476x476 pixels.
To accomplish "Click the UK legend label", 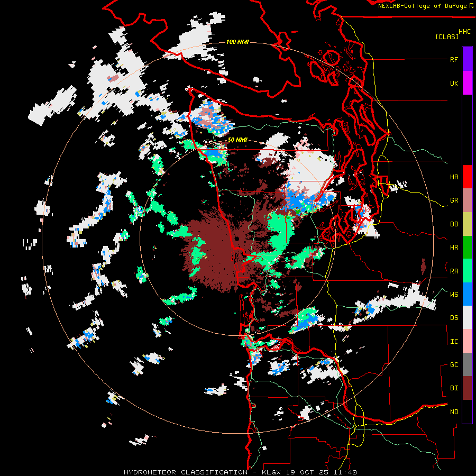I will 454,83.
